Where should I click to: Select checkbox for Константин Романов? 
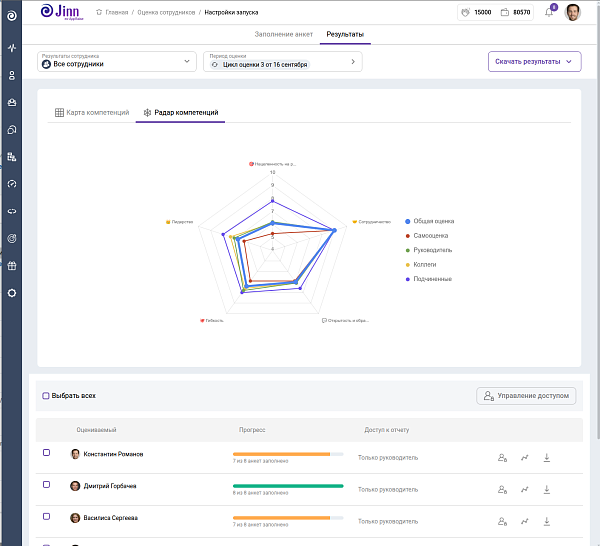(46, 453)
